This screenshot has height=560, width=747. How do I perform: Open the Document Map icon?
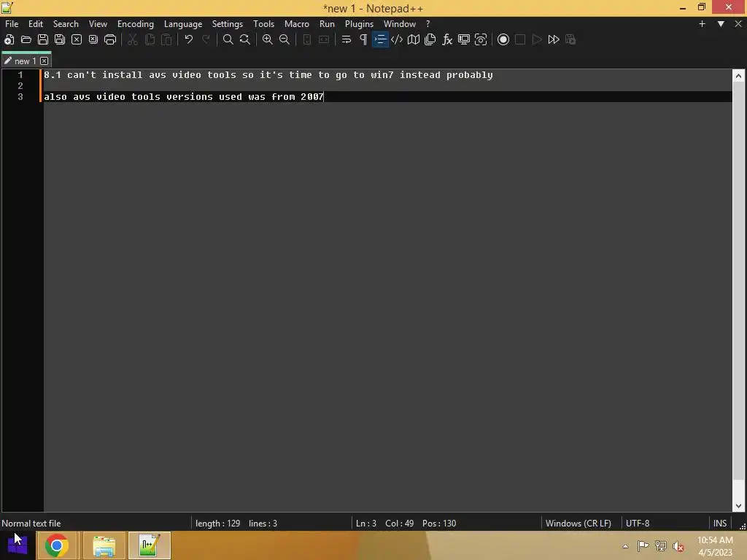[414, 39]
